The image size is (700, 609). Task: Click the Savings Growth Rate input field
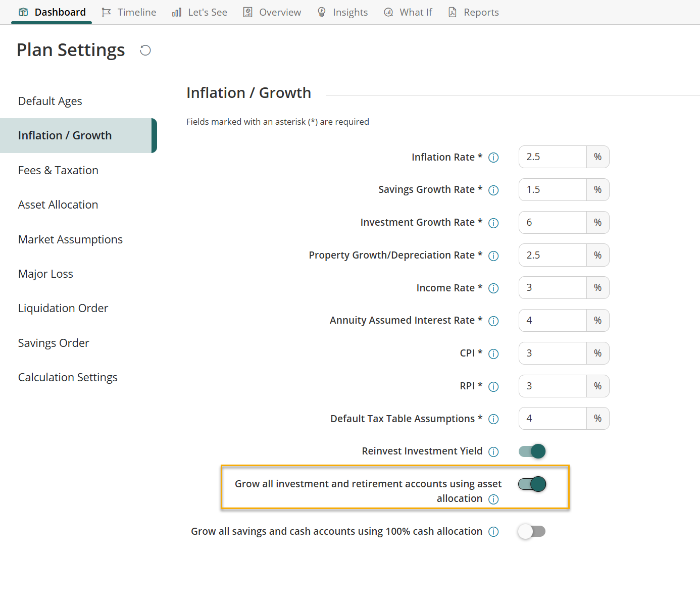pyautogui.click(x=553, y=189)
